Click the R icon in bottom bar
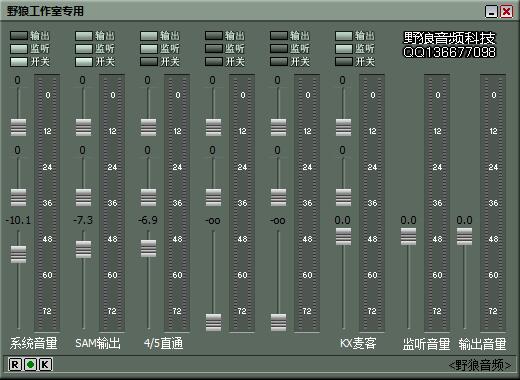 click(x=15, y=364)
